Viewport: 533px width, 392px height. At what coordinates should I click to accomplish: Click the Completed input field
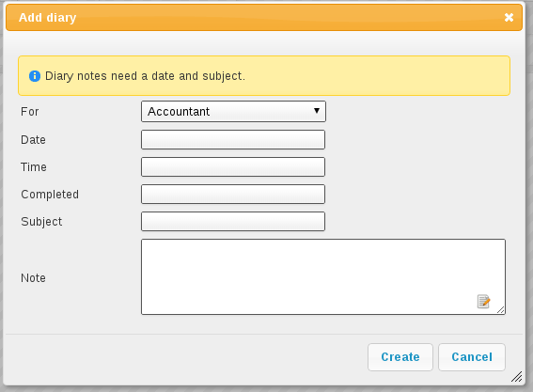coord(233,195)
